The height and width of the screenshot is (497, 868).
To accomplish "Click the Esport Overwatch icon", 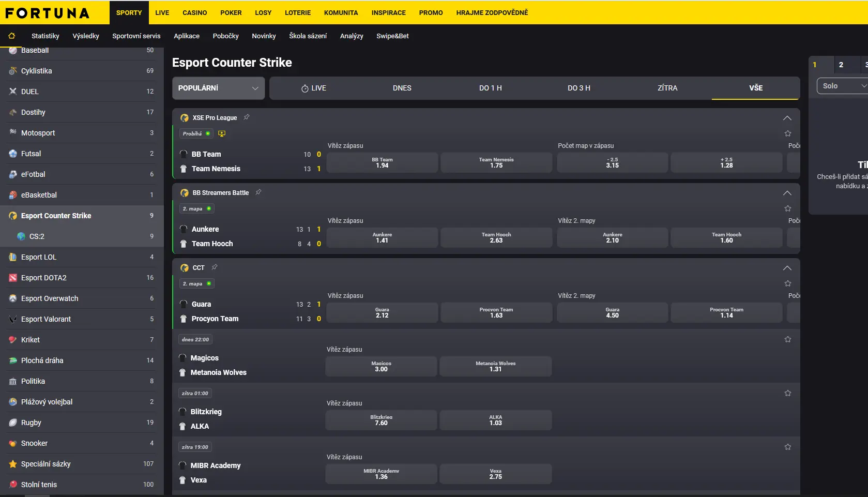I will point(13,298).
